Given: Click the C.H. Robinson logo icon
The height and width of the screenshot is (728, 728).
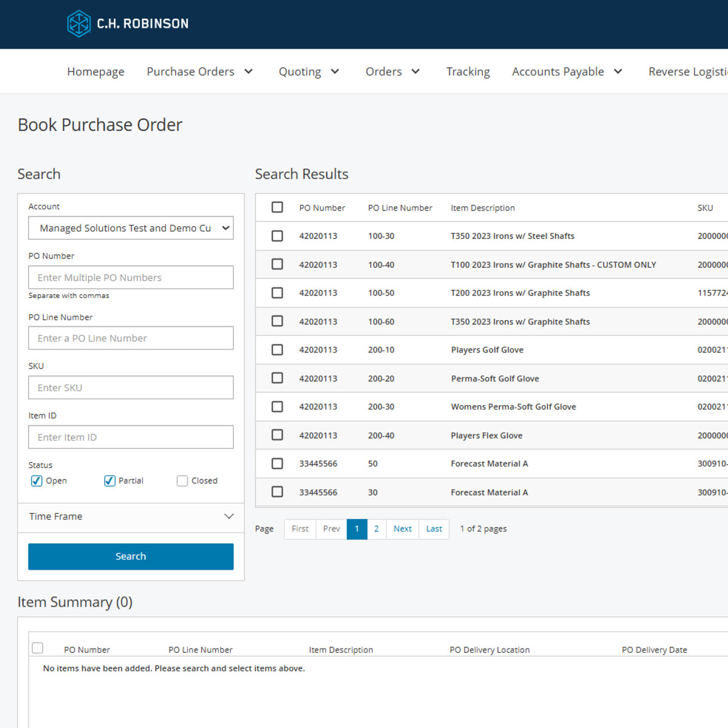Looking at the screenshot, I should click(79, 24).
